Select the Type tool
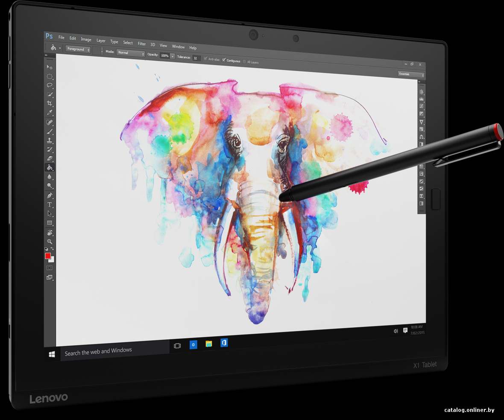 49,204
